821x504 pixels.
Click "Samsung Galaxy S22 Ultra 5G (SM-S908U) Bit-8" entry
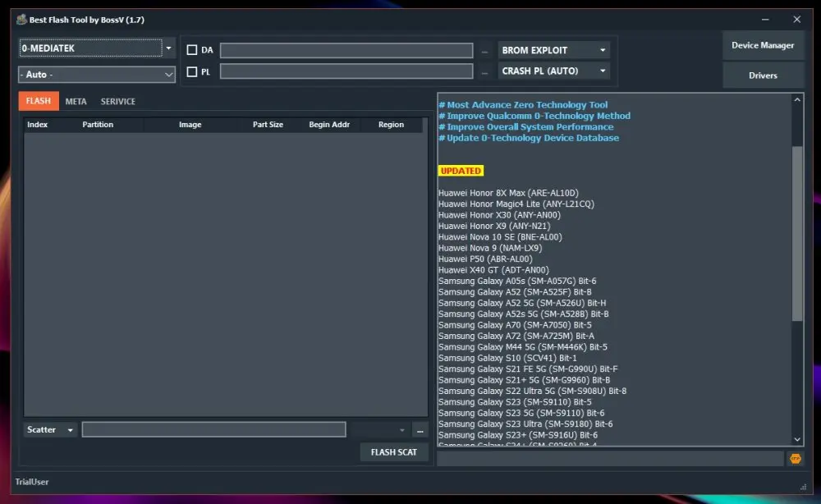(533, 391)
